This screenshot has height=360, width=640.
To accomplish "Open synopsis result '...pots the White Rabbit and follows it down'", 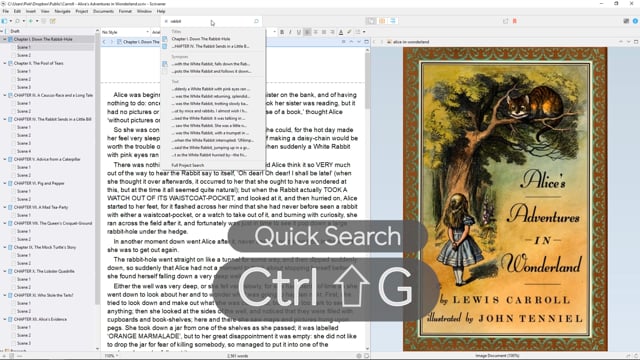I will (211, 71).
